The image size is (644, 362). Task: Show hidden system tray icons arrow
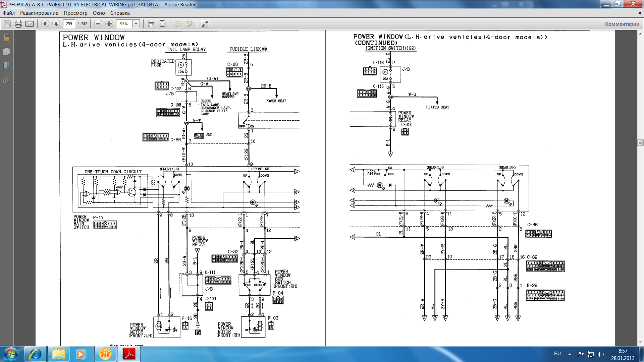(570, 354)
